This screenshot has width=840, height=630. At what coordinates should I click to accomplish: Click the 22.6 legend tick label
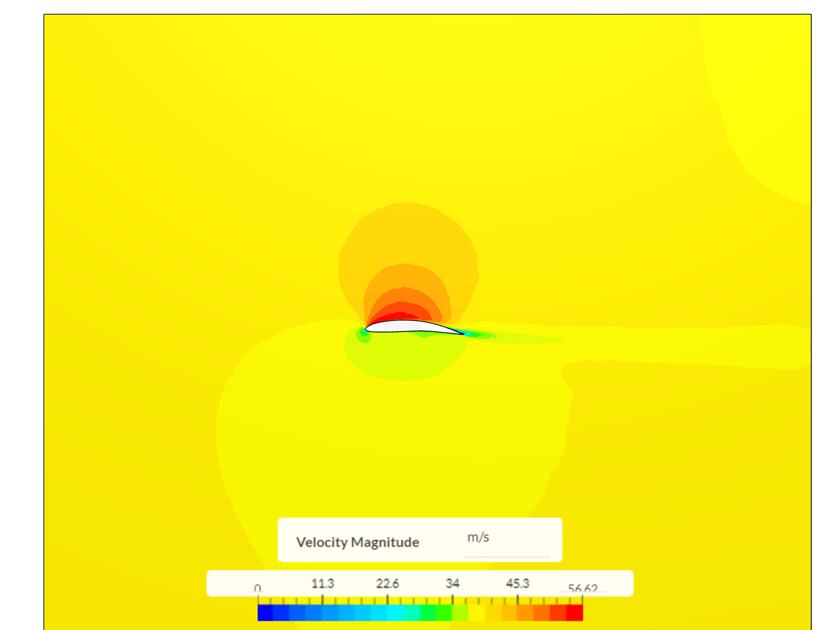pos(387,583)
